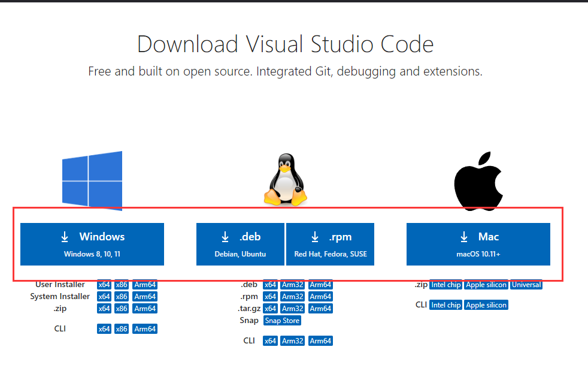Select x64 for Windows System Installer
Screen dimensions: 588x380
(x=104, y=297)
